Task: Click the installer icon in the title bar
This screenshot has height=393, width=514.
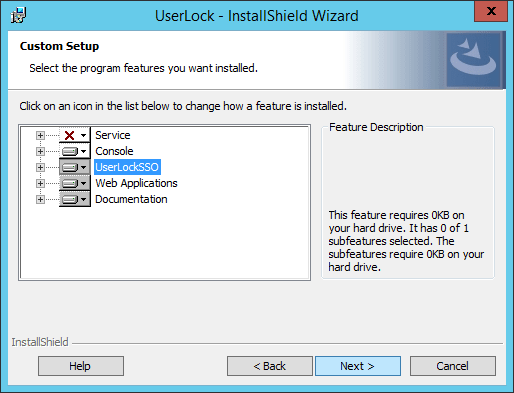Action: tap(18, 15)
